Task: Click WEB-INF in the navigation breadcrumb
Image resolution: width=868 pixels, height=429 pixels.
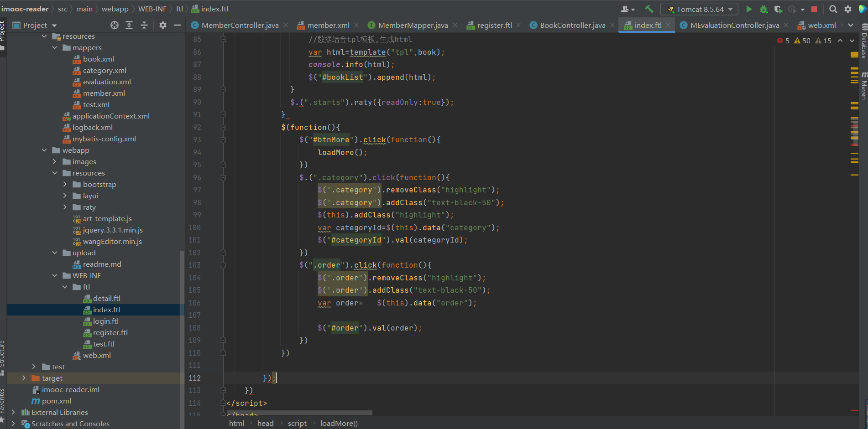Action: (152, 9)
